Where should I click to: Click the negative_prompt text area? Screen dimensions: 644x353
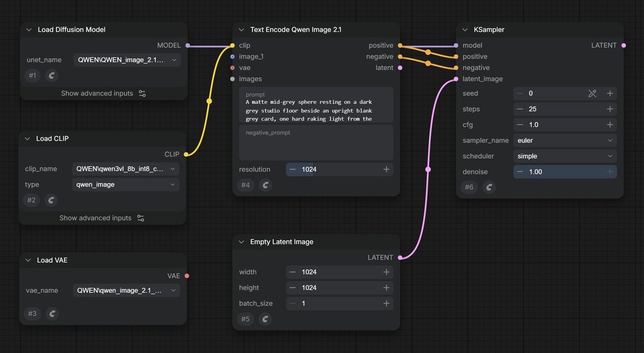[316, 142]
